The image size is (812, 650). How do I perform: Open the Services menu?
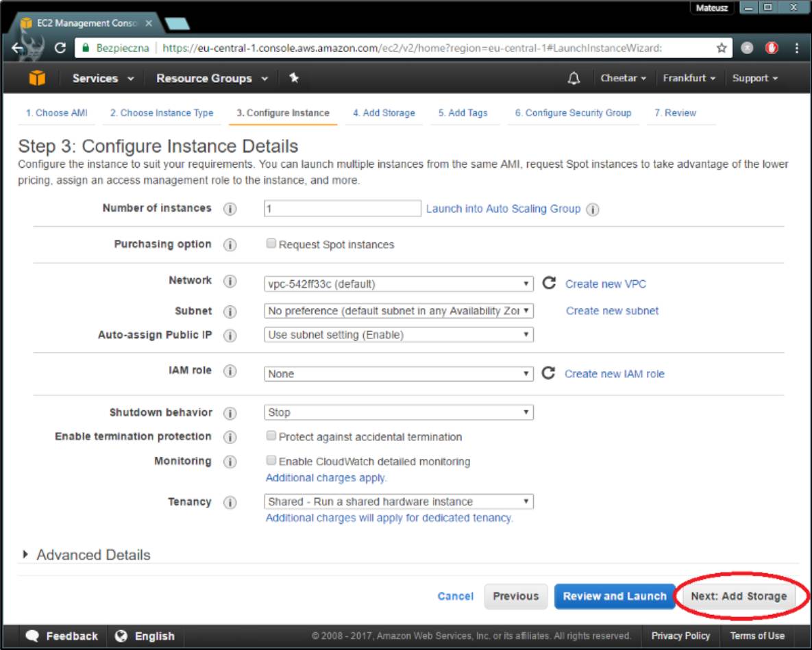103,78
